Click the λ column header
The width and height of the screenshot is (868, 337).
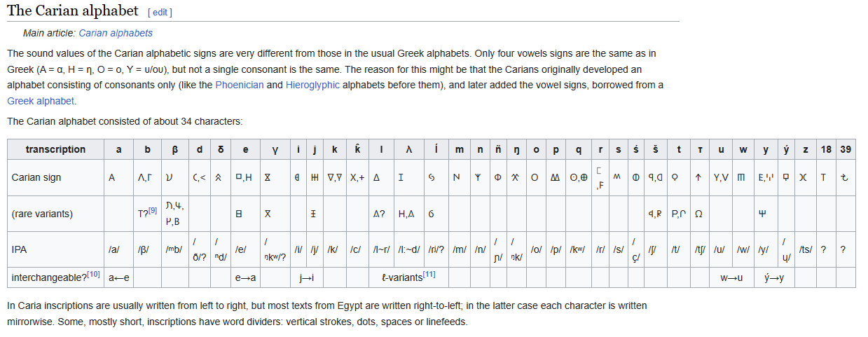click(x=408, y=149)
